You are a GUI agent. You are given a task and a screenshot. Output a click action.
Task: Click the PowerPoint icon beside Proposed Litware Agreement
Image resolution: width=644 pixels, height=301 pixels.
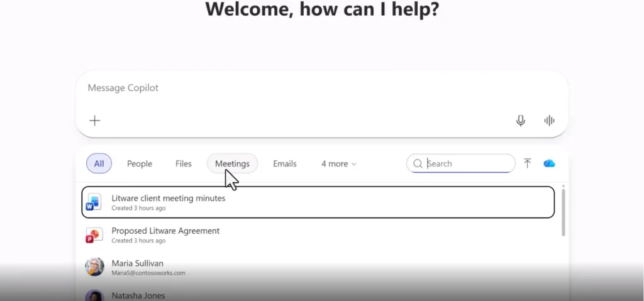click(x=94, y=235)
